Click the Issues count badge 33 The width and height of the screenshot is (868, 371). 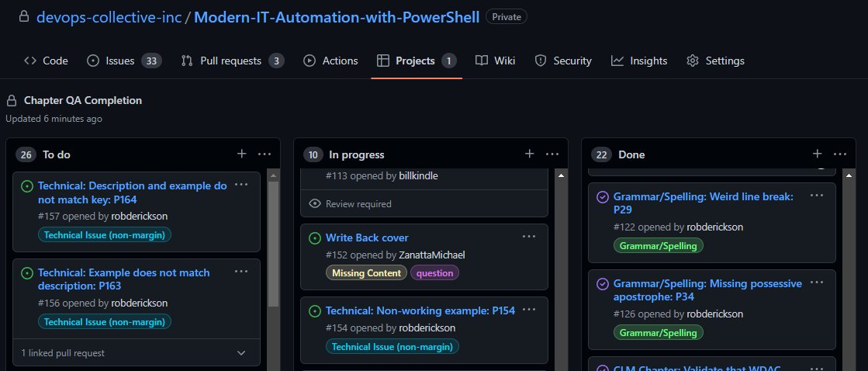[x=151, y=61]
